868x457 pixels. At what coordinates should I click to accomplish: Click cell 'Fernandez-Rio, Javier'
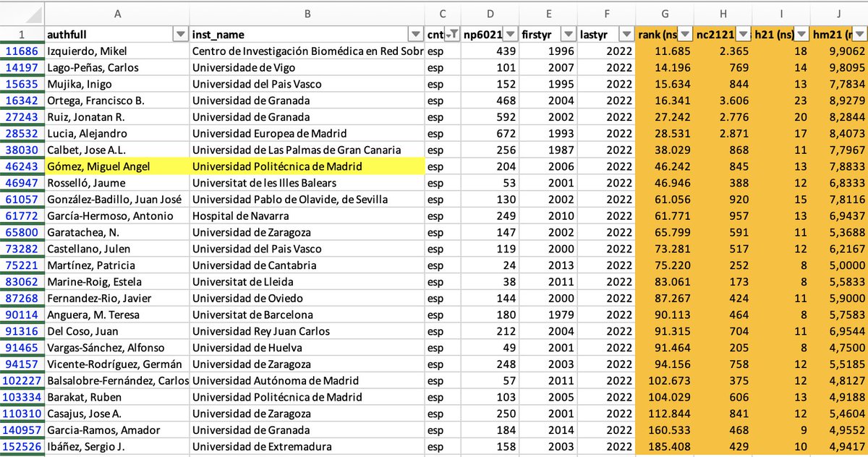tap(117, 298)
